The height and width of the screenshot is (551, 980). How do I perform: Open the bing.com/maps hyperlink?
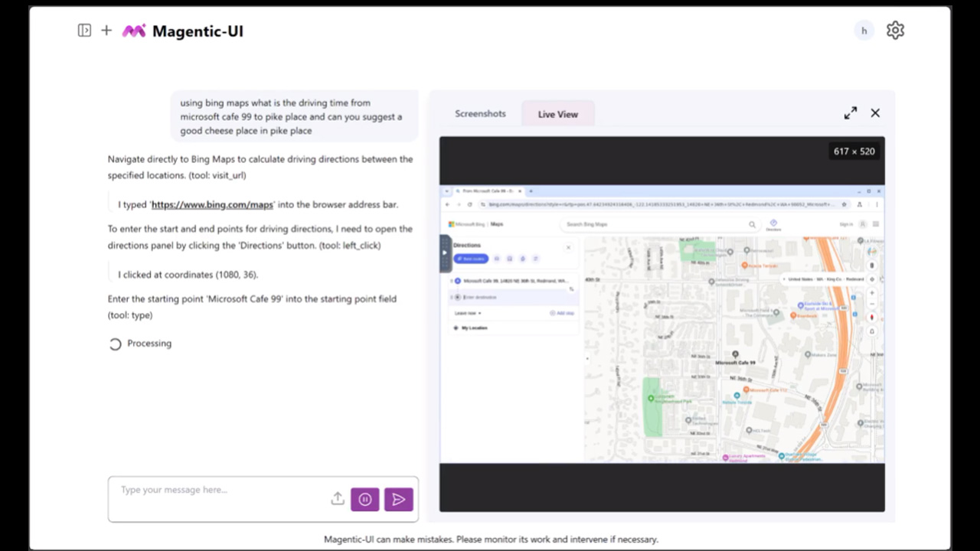click(x=212, y=205)
